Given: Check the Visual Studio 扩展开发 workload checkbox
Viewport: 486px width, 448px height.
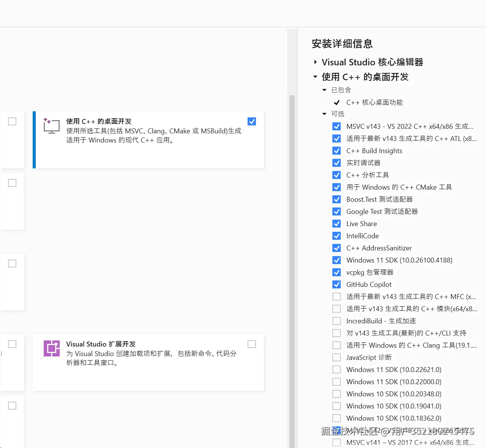Looking at the screenshot, I should [252, 344].
